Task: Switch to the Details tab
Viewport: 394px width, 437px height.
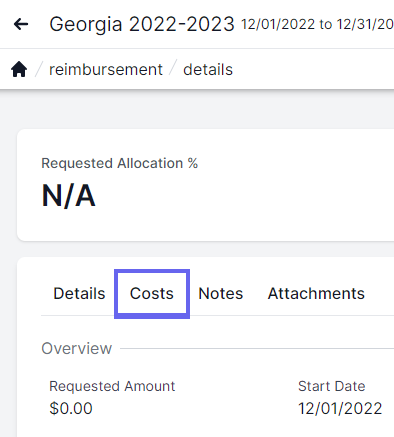Action: point(79,294)
